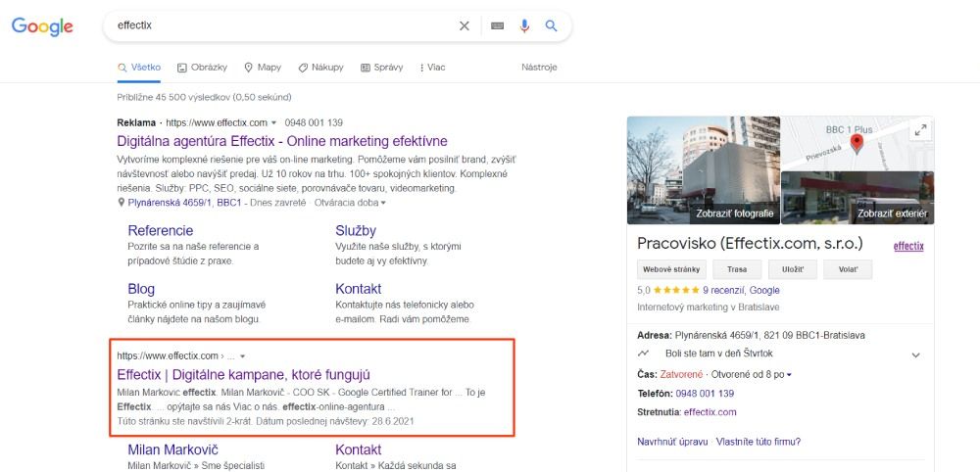Viewport: 980px width, 472px height.
Task: Open the Stretnutia effectix.com link
Action: (x=710, y=412)
